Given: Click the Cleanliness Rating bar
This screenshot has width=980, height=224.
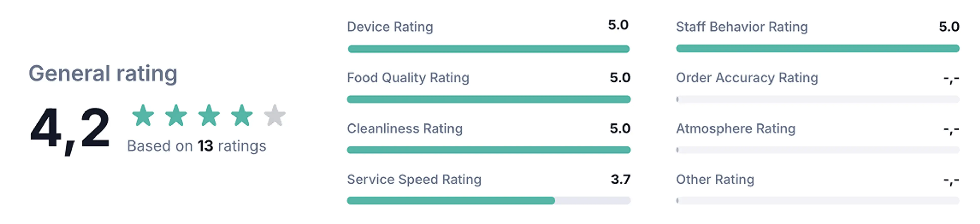Looking at the screenshot, I should (x=488, y=150).
